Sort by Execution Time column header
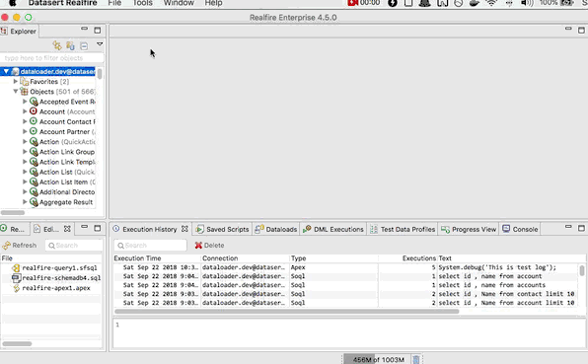This screenshot has height=364, width=588. coord(157,258)
